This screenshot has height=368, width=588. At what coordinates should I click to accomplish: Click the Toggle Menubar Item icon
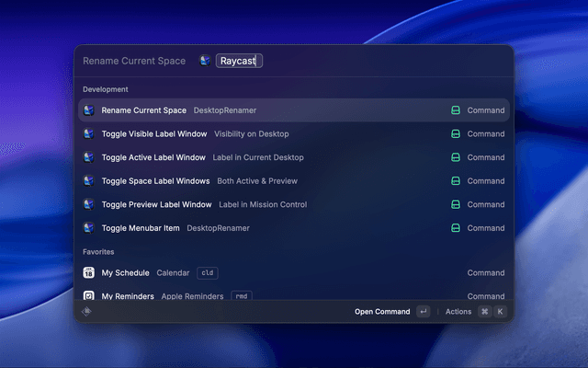coord(89,228)
